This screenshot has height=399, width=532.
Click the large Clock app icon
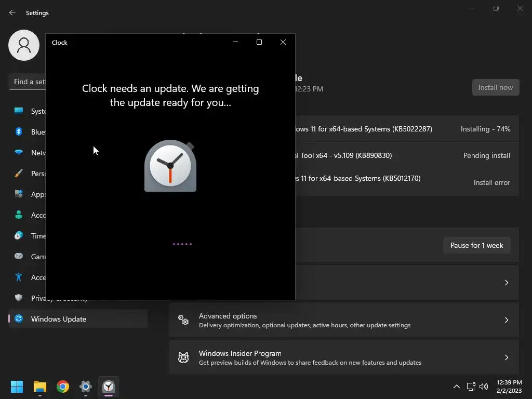pyautogui.click(x=170, y=166)
